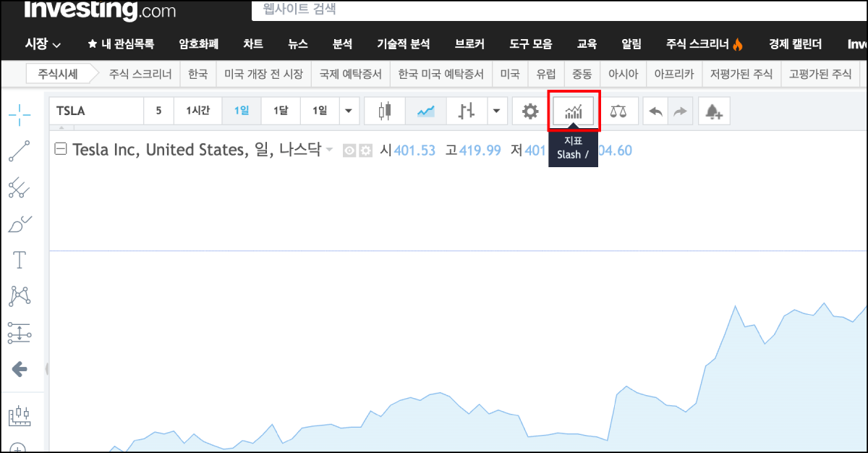Open the chart style dropdown arrow
This screenshot has height=453, width=868.
496,111
